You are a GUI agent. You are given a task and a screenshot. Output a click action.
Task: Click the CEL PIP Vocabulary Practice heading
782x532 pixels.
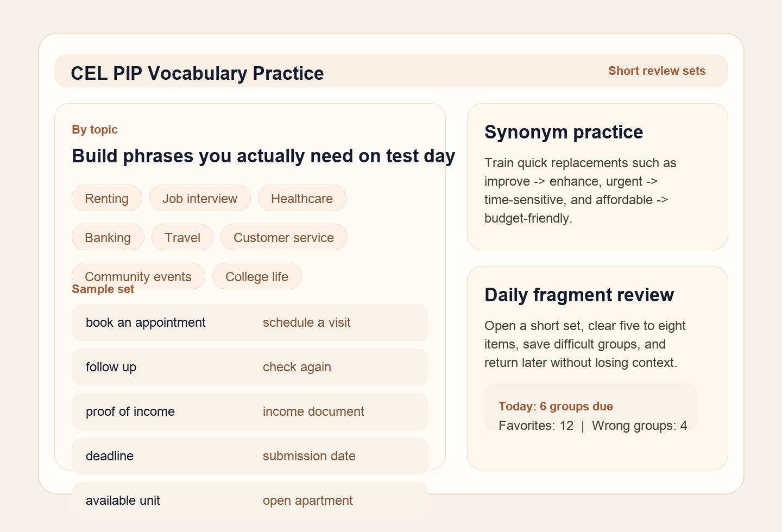[x=197, y=73]
